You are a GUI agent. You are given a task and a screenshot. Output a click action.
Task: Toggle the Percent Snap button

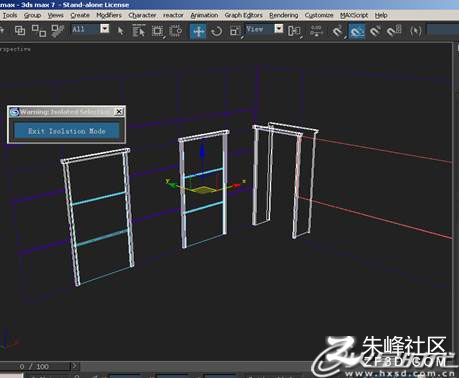375,31
